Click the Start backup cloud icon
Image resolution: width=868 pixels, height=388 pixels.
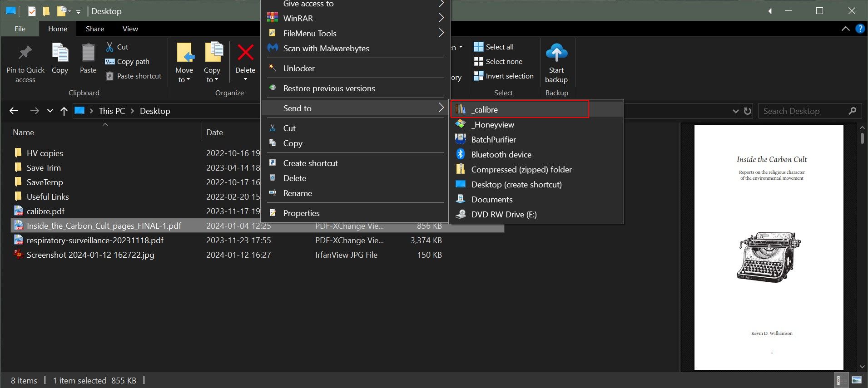pyautogui.click(x=556, y=53)
